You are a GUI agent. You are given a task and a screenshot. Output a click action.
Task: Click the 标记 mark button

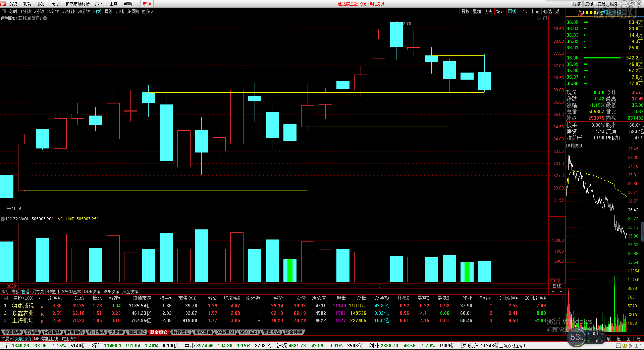tap(535, 11)
